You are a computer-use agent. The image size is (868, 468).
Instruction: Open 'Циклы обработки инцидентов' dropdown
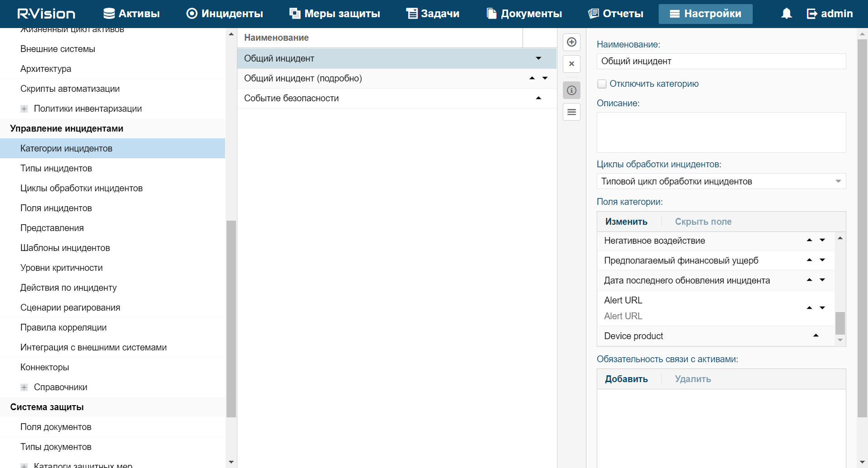tap(838, 181)
